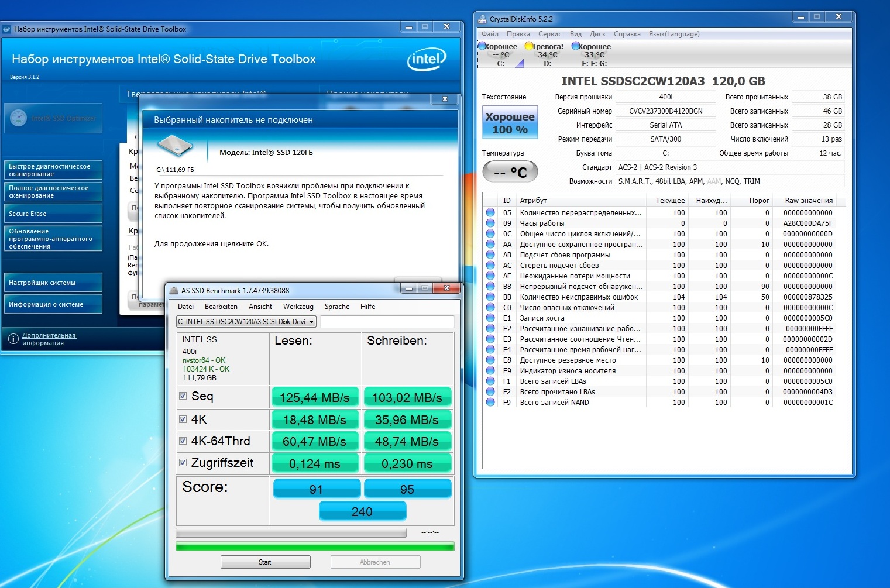
Task: Open the drive selection dropdown in AS SSD
Action: [312, 322]
